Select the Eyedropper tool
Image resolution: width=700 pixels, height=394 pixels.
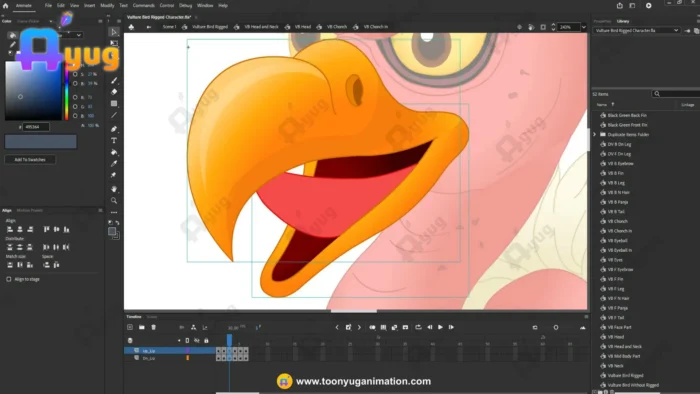[114, 164]
